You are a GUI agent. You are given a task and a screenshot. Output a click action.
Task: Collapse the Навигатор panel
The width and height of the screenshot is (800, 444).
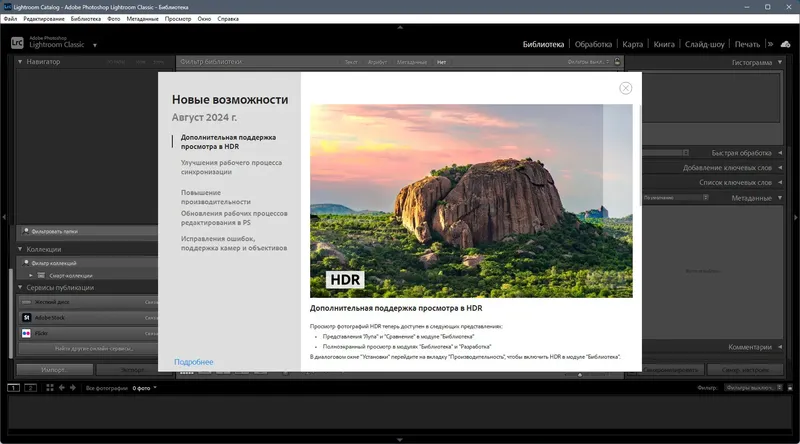tap(20, 62)
